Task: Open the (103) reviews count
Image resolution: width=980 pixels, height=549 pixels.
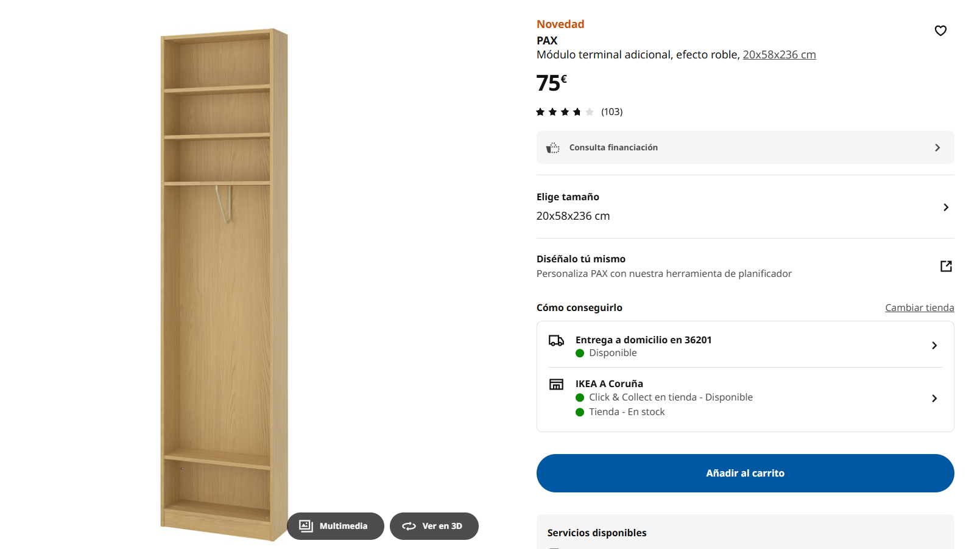Action: (612, 112)
